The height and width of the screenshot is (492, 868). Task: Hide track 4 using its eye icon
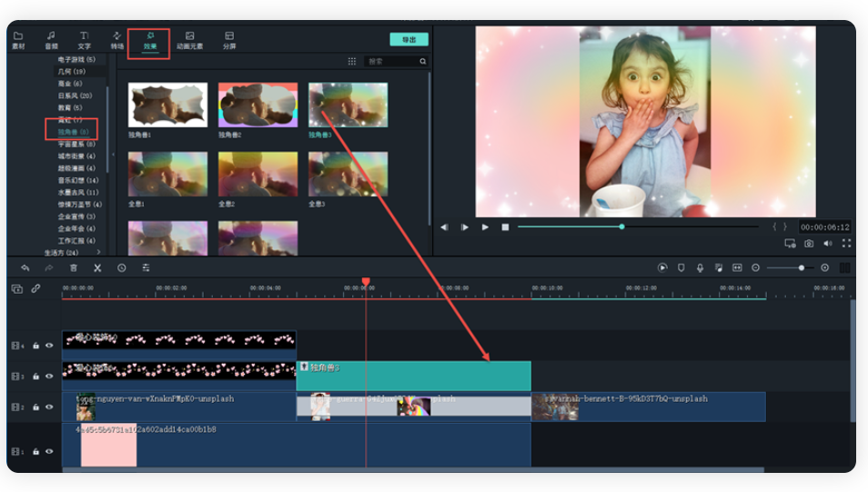coord(49,346)
